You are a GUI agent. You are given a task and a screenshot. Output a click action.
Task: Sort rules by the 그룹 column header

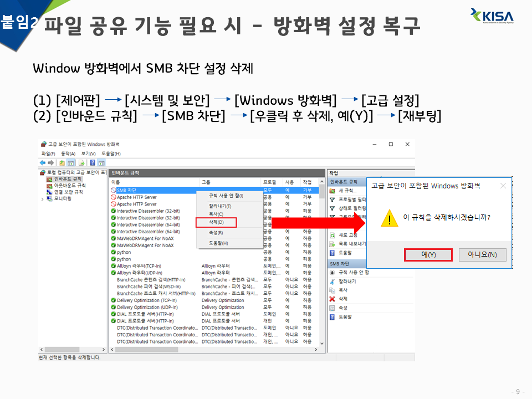point(231,182)
